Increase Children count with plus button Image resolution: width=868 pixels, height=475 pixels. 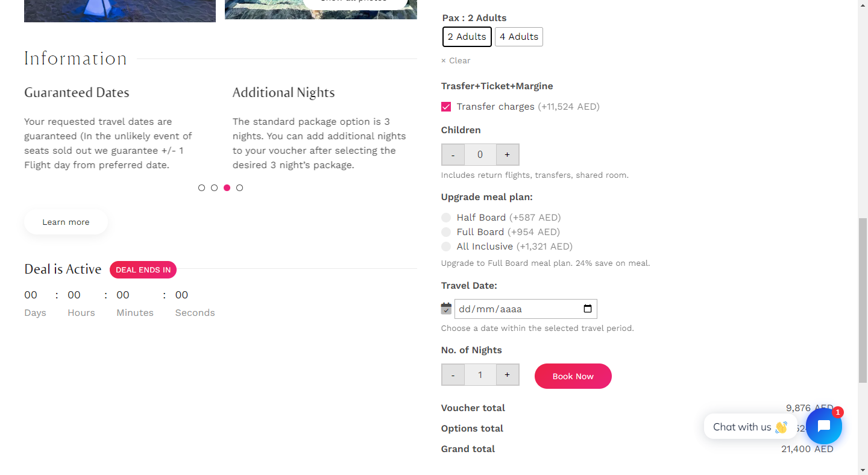point(508,154)
